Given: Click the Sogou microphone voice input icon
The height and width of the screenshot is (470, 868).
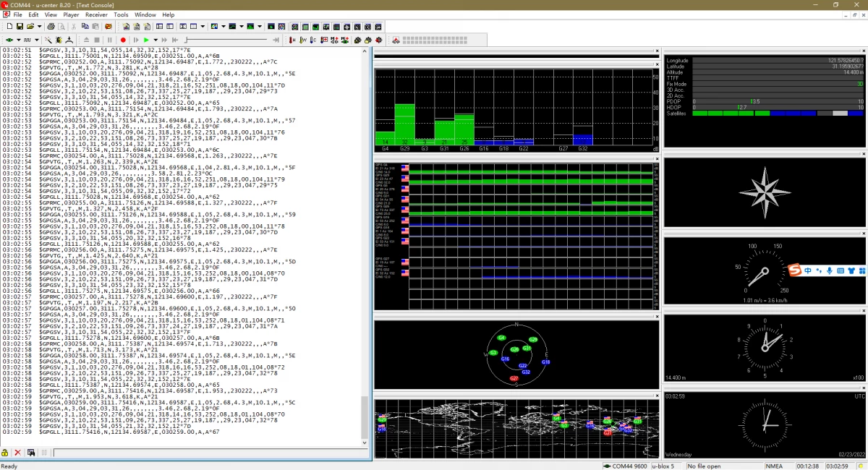Looking at the screenshot, I should [x=830, y=270].
